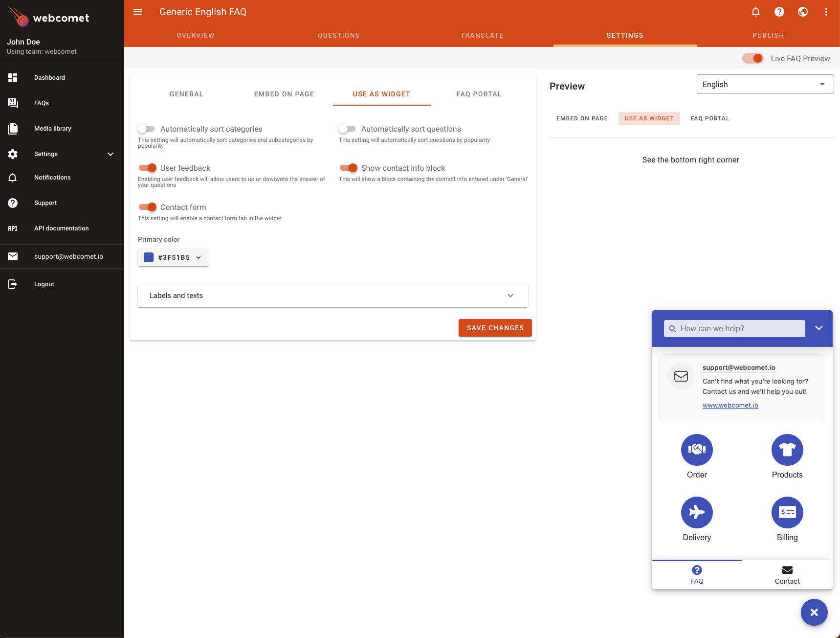
Task: Click the Notifications bell icon in sidebar
Action: [13, 178]
